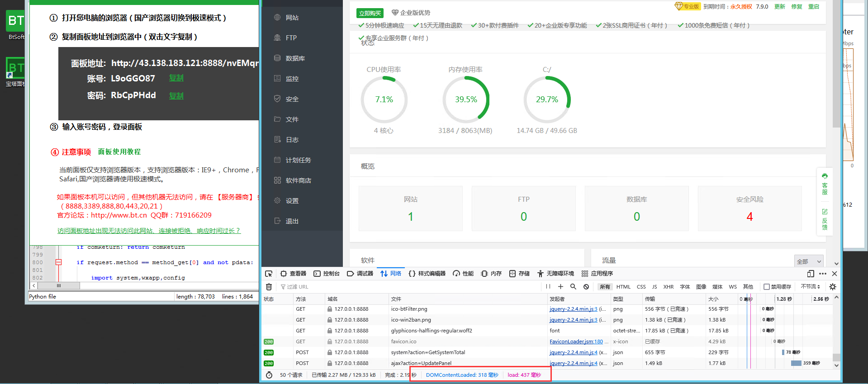868x384 pixels.
Task: Click the globe icon beside 网站
Action: (277, 17)
